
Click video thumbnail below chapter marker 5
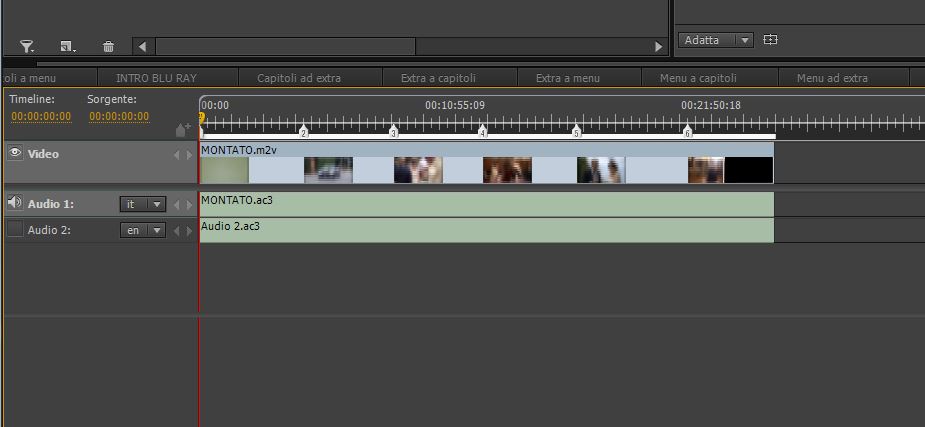[601, 170]
